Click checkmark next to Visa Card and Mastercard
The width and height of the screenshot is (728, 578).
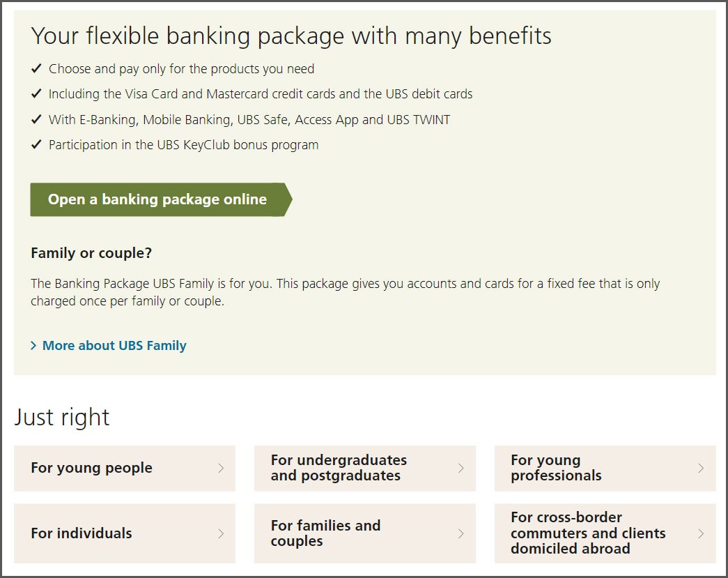[36, 94]
